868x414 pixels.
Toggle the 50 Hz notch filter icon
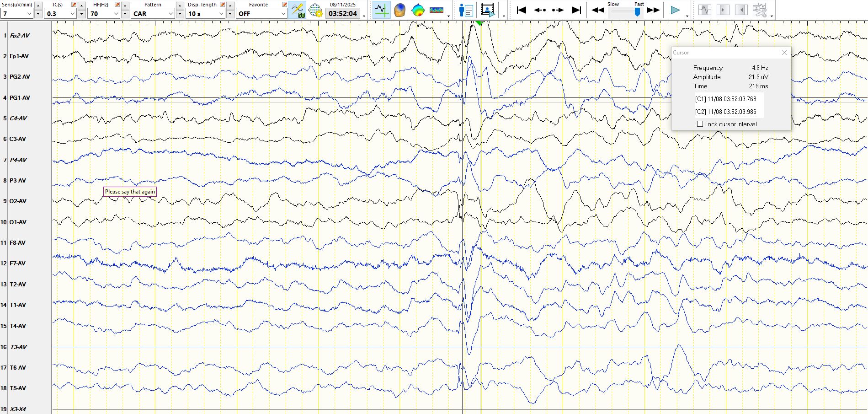click(298, 10)
